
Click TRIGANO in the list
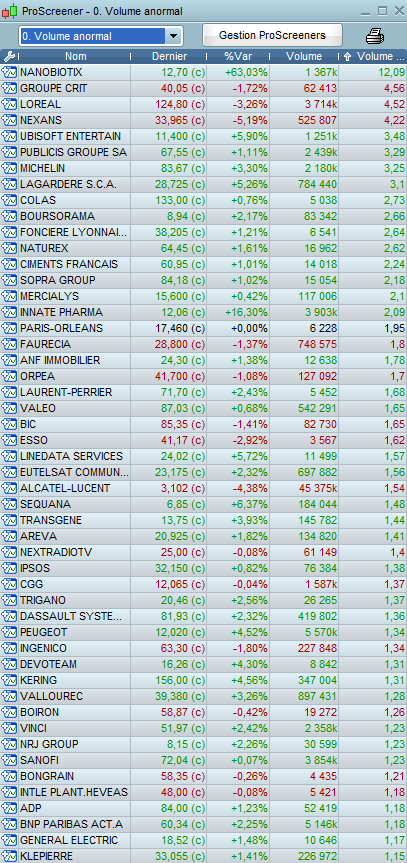click(42, 600)
